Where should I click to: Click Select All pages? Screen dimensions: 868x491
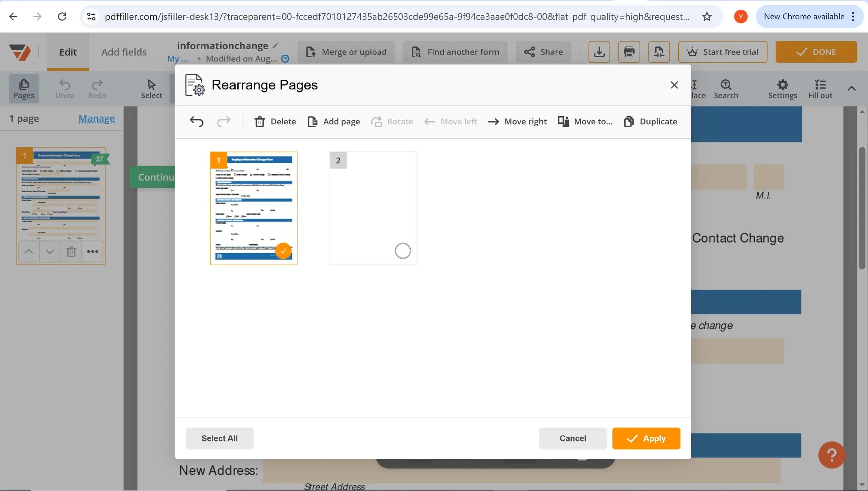coord(219,438)
